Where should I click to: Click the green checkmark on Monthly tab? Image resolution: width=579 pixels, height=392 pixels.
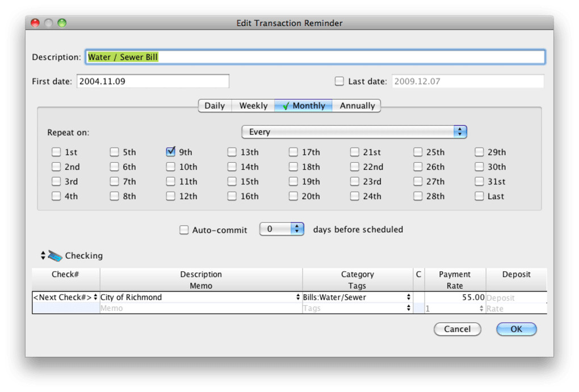(x=286, y=106)
